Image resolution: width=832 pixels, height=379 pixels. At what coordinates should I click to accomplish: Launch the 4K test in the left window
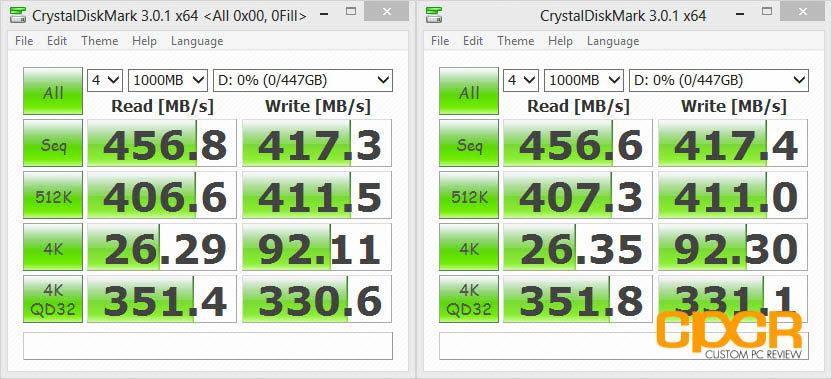point(53,247)
